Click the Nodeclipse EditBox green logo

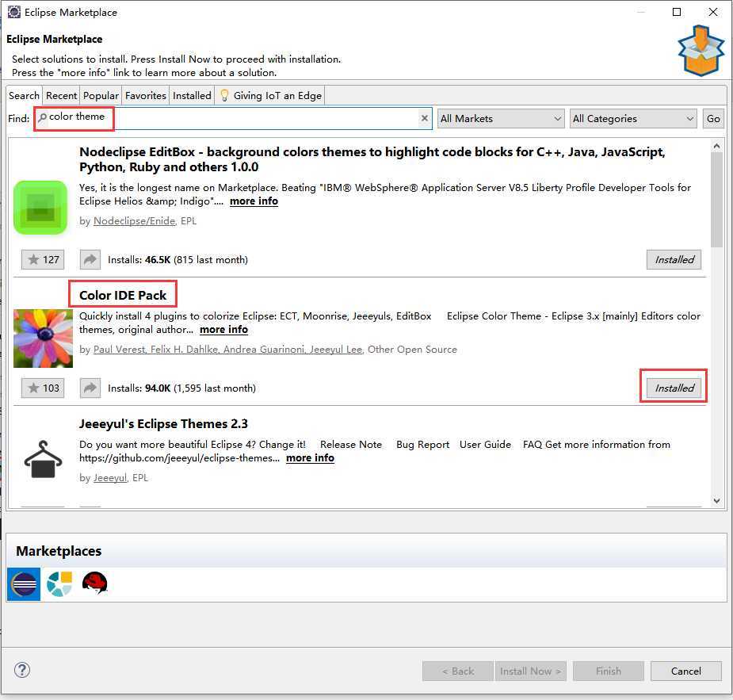click(x=40, y=207)
